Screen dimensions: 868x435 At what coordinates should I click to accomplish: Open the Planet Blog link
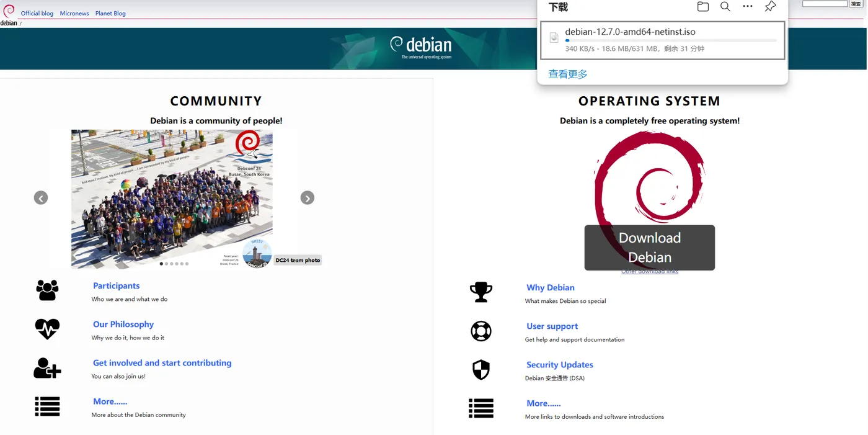pyautogui.click(x=110, y=13)
